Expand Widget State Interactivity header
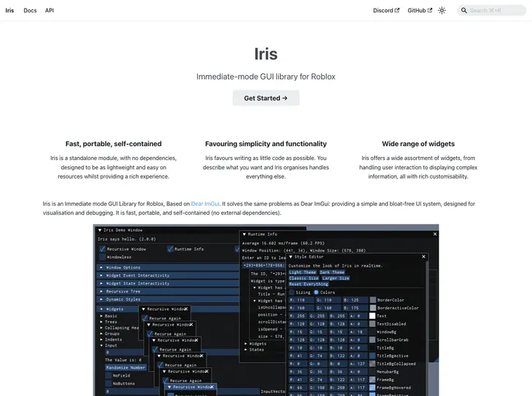Image resolution: width=532 pixels, height=396 pixels. point(168,283)
